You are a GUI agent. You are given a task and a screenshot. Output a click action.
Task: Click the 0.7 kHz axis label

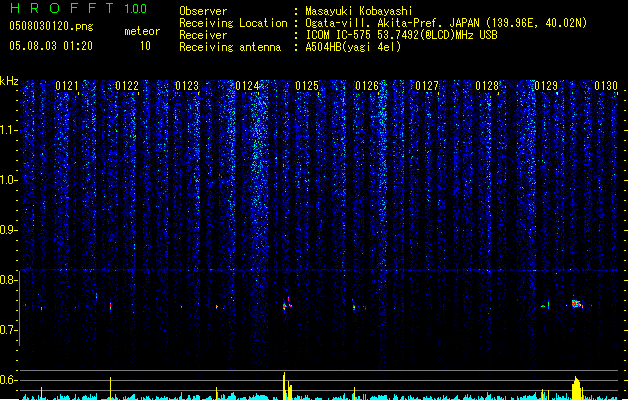[x=8, y=330]
